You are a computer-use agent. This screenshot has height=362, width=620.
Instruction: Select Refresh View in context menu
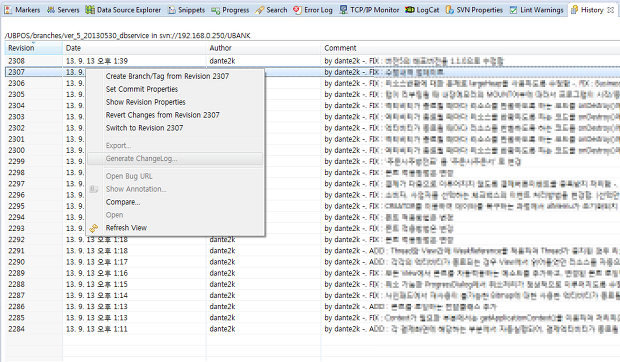coord(175,228)
